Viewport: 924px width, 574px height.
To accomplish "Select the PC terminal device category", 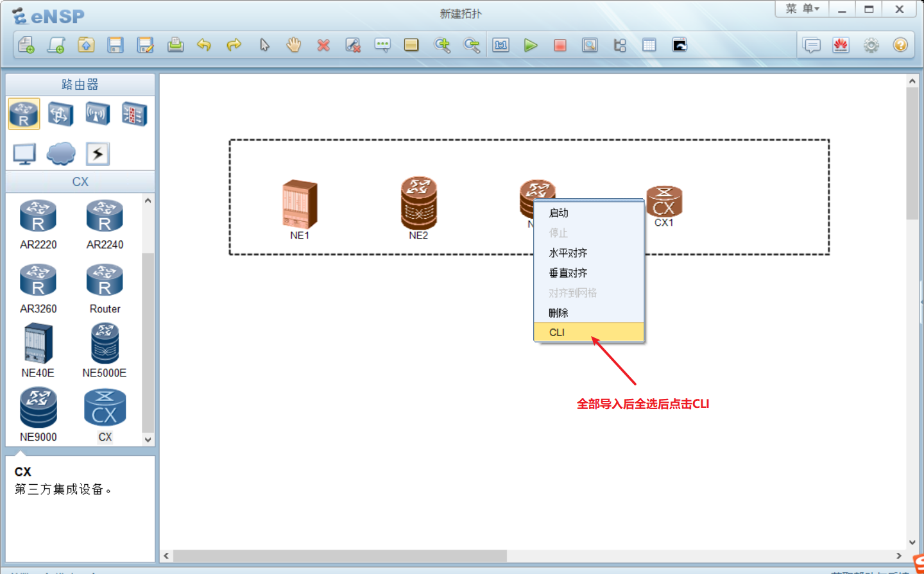I will (x=24, y=154).
